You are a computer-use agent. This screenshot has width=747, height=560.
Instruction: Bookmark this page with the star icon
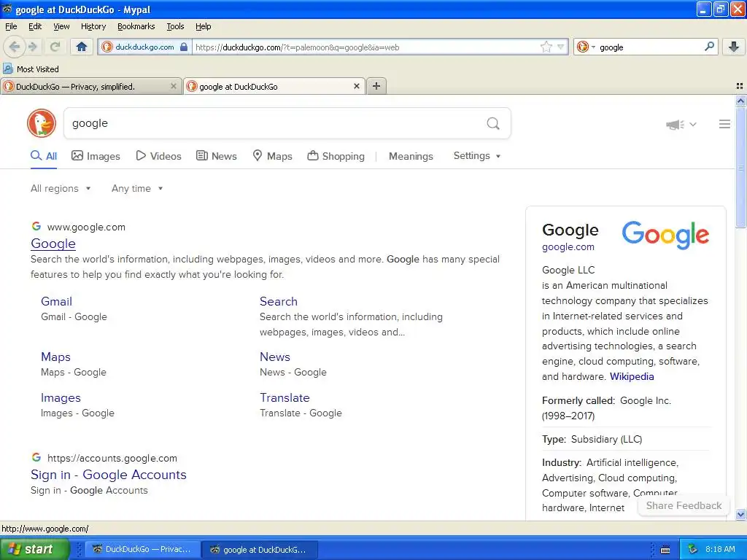[546, 47]
